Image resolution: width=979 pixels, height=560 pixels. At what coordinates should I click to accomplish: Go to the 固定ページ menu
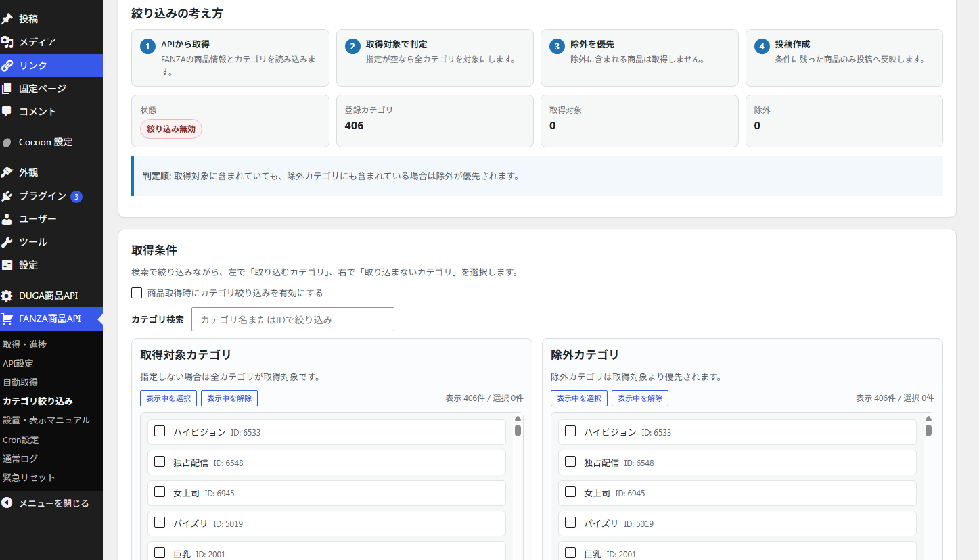tap(51, 89)
